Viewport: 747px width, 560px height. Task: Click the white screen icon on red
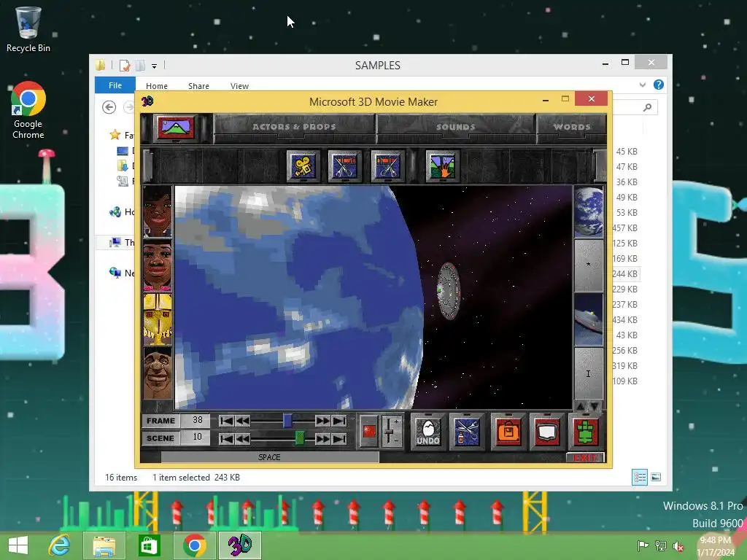(x=546, y=432)
